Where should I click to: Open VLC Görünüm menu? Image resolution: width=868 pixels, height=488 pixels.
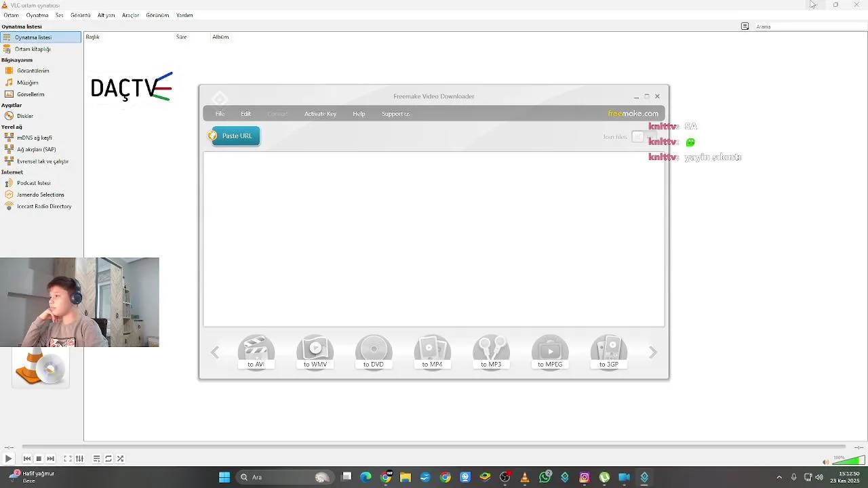(157, 15)
